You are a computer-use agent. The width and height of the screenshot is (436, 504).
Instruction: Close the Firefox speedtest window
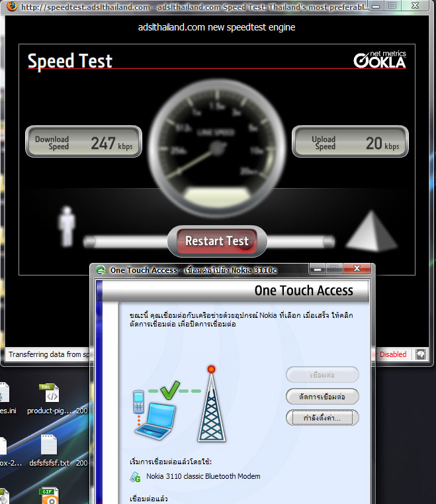[x=415, y=6]
